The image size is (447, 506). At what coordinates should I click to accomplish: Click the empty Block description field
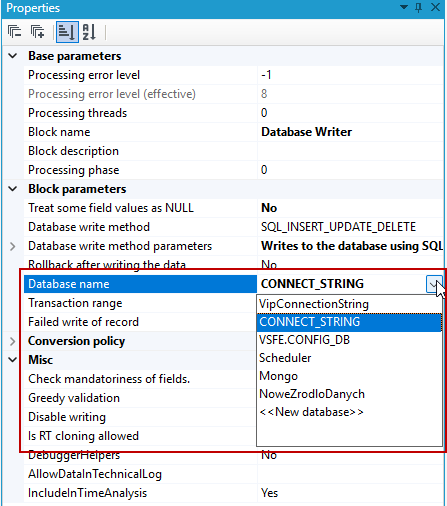pos(350,151)
